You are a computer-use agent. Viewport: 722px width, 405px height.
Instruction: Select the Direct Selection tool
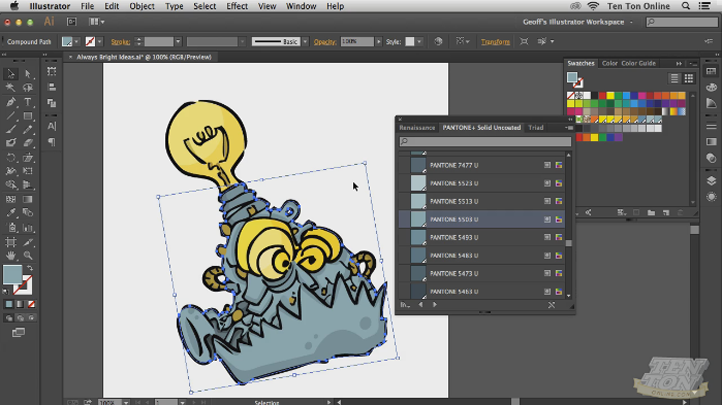(x=28, y=74)
